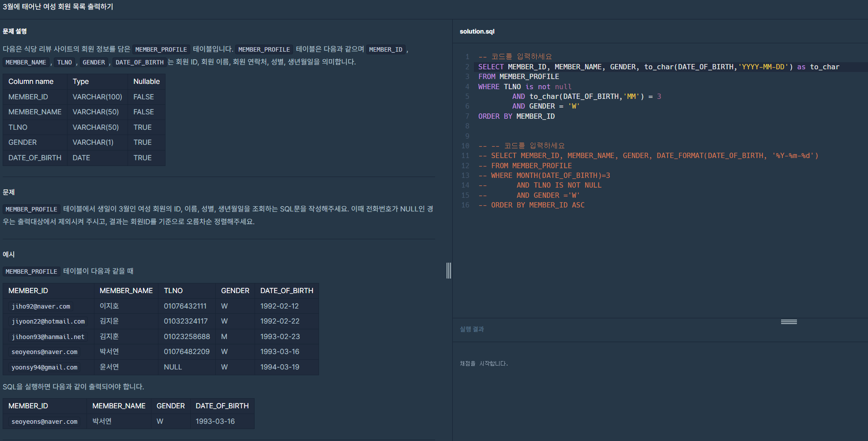This screenshot has height=441, width=868.
Task: Click the GENDER inline code tag in description
Action: [x=94, y=62]
